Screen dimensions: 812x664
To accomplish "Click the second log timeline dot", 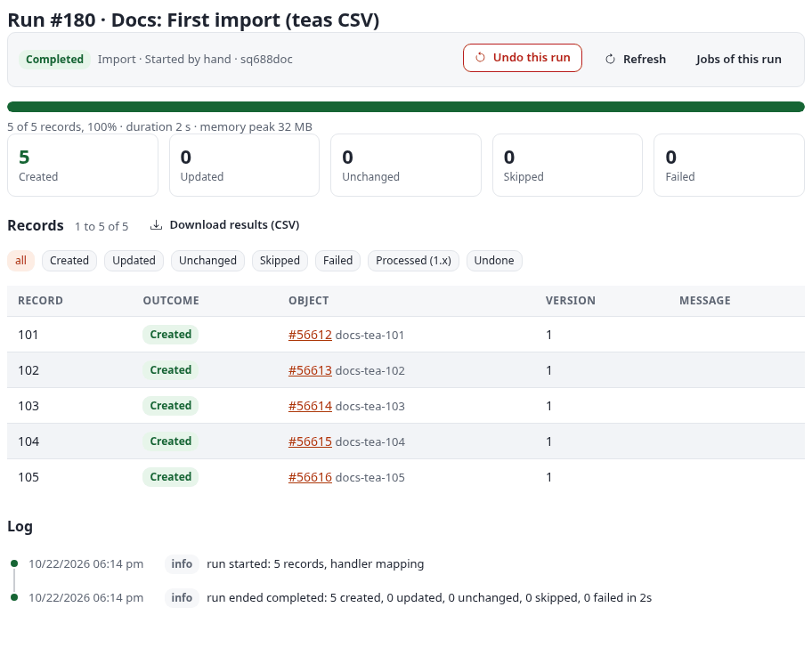I will click(x=14, y=597).
